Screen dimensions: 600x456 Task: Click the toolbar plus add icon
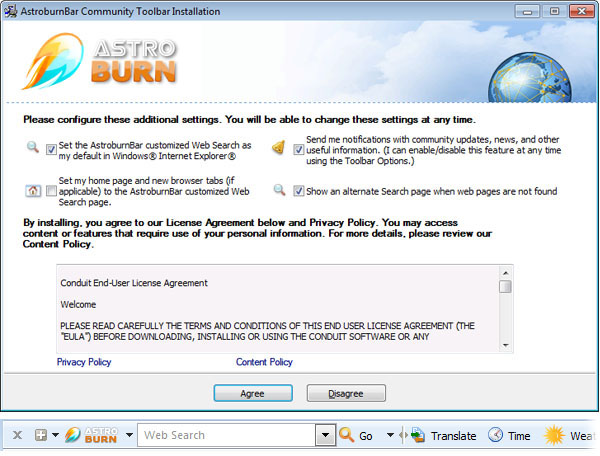click(x=41, y=435)
